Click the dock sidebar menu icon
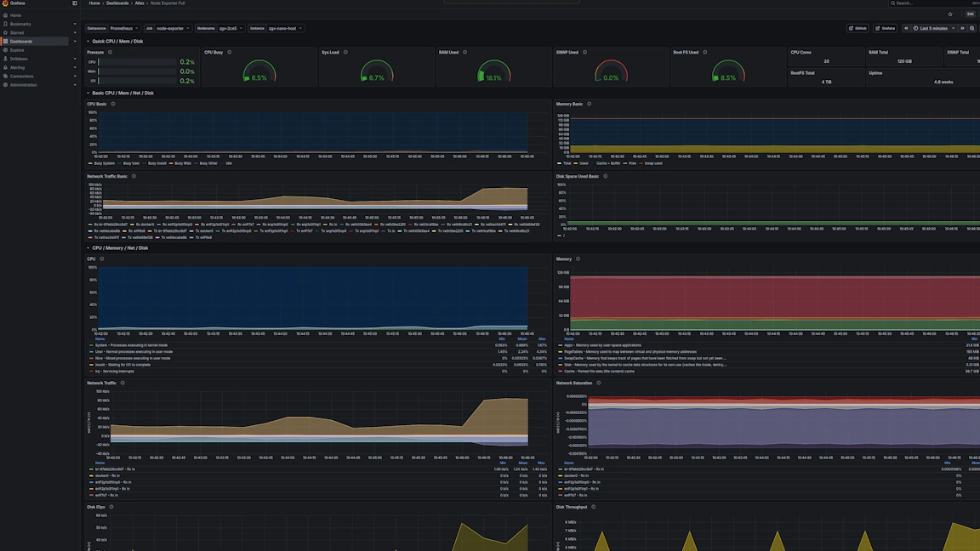Viewport: 980px width, 551px height. click(75, 3)
